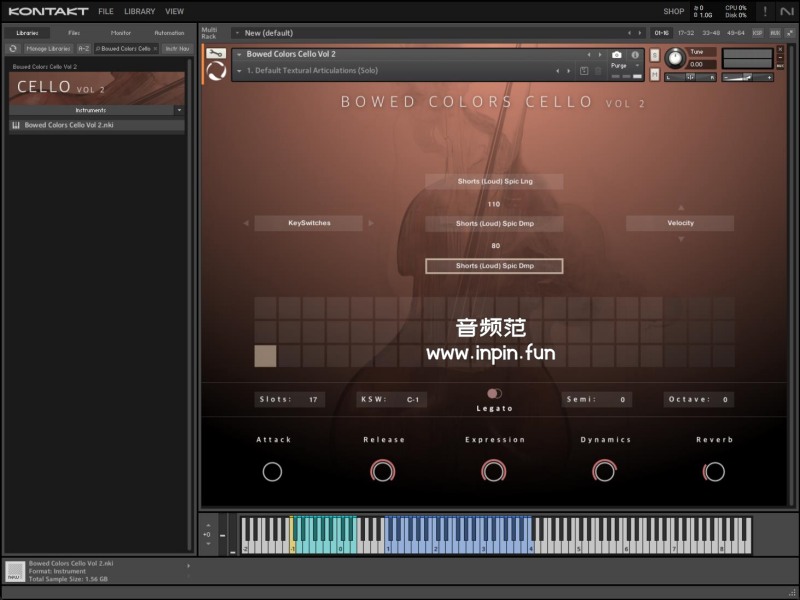Expand the Instruments dropdown arrow in library

click(x=179, y=110)
